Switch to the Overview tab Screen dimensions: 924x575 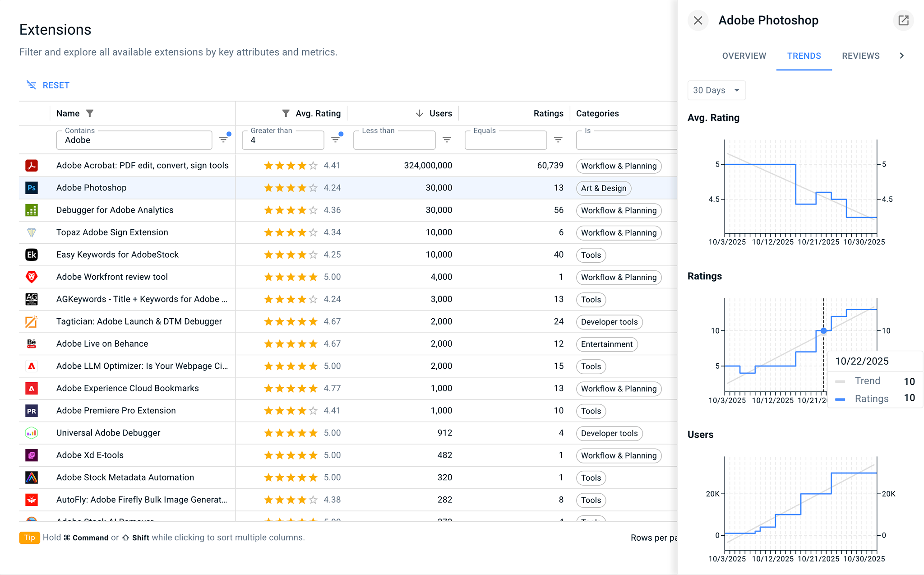coord(744,56)
